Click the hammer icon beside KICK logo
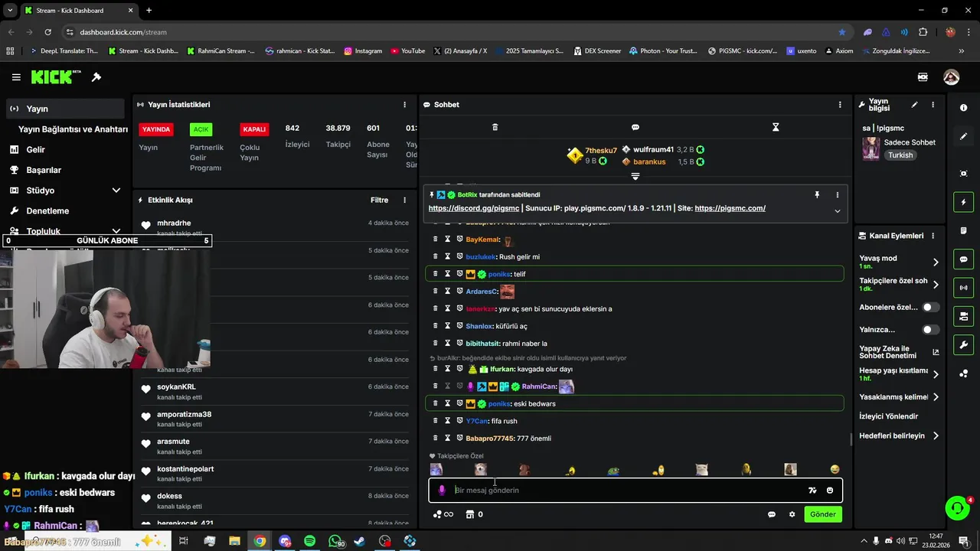Image resolution: width=980 pixels, height=551 pixels. [x=96, y=77]
